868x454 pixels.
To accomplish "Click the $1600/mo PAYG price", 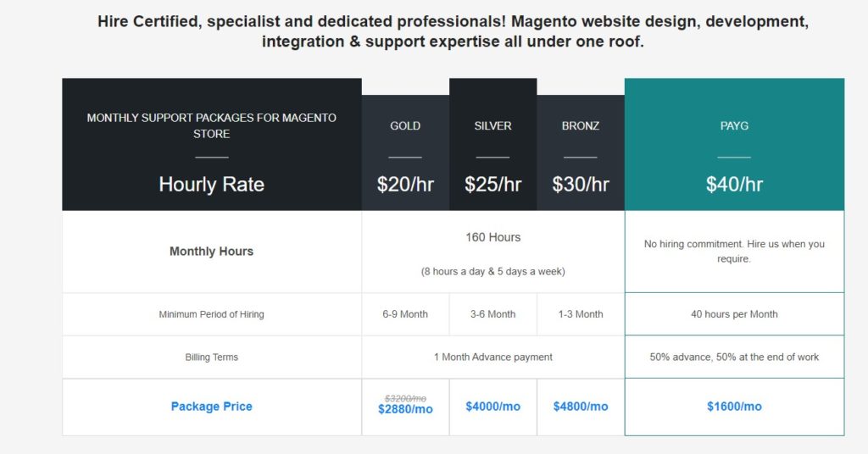I will pos(734,407).
